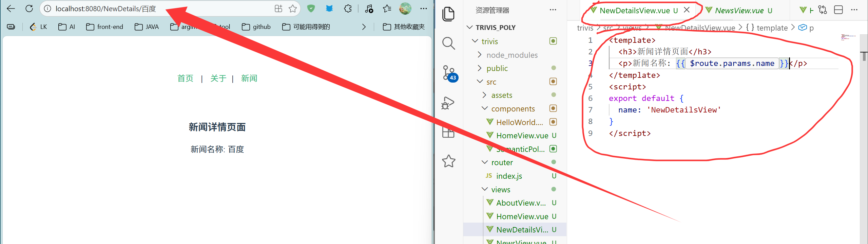
Task: Click the 关于 navigation link
Action: click(218, 79)
